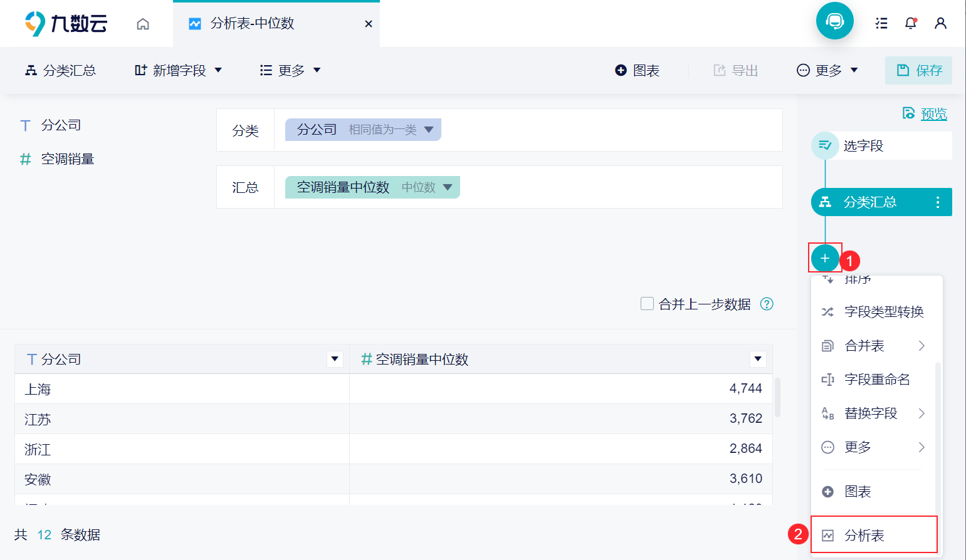Choose 图表 from the step menu

(x=873, y=492)
